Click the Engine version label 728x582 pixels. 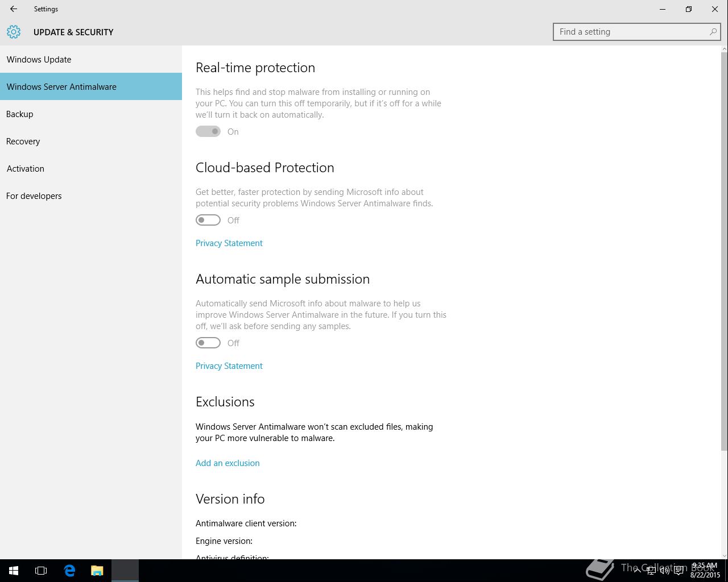224,541
